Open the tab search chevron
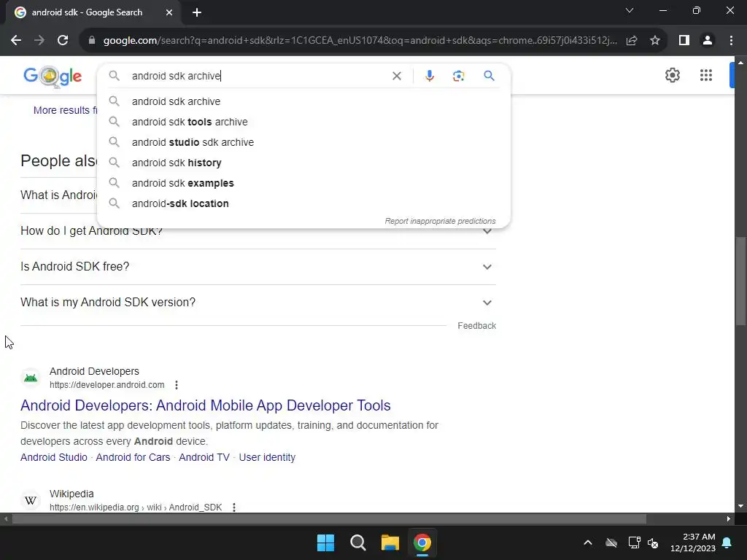 click(630, 10)
